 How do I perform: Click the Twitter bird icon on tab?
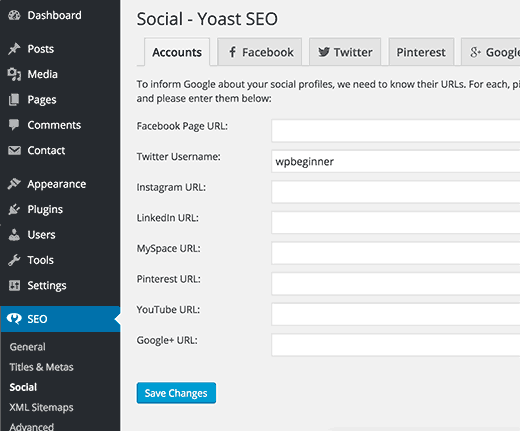324,52
